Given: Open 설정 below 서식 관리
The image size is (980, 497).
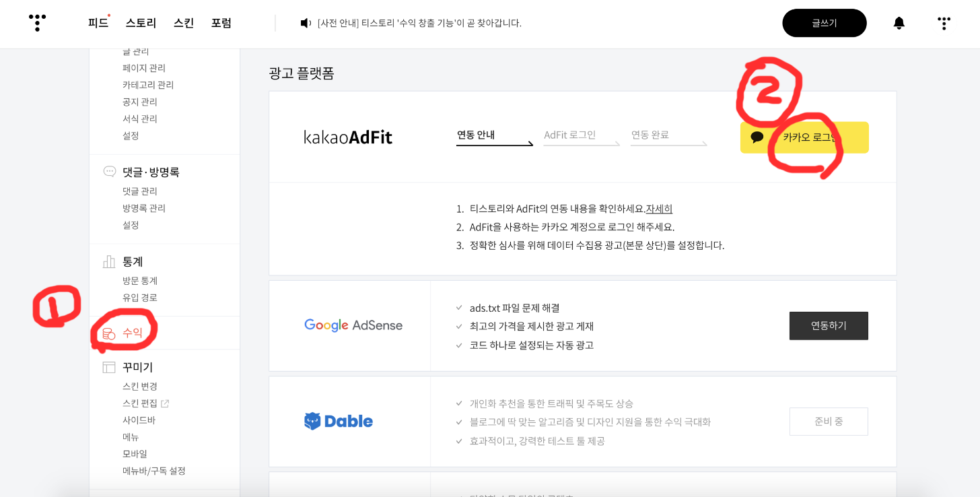Looking at the screenshot, I should 131,135.
